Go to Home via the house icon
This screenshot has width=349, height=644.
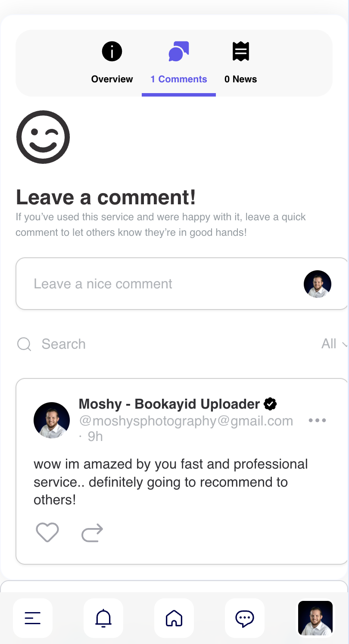(x=174, y=618)
